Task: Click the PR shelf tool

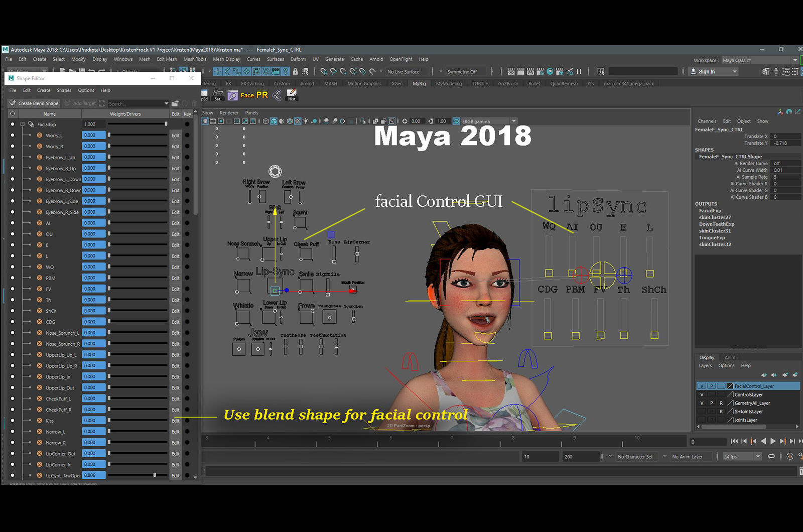Action: point(262,95)
